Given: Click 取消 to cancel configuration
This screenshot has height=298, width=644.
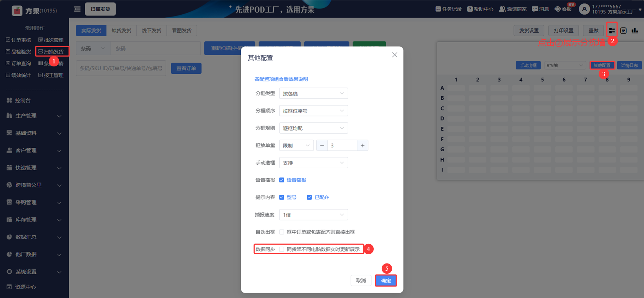Looking at the screenshot, I should (x=361, y=281).
